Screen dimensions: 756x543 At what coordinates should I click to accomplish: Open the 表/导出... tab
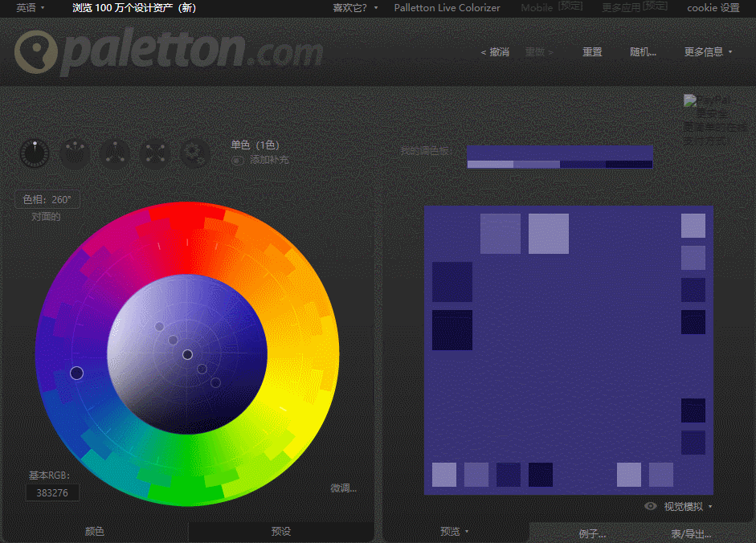(x=691, y=533)
